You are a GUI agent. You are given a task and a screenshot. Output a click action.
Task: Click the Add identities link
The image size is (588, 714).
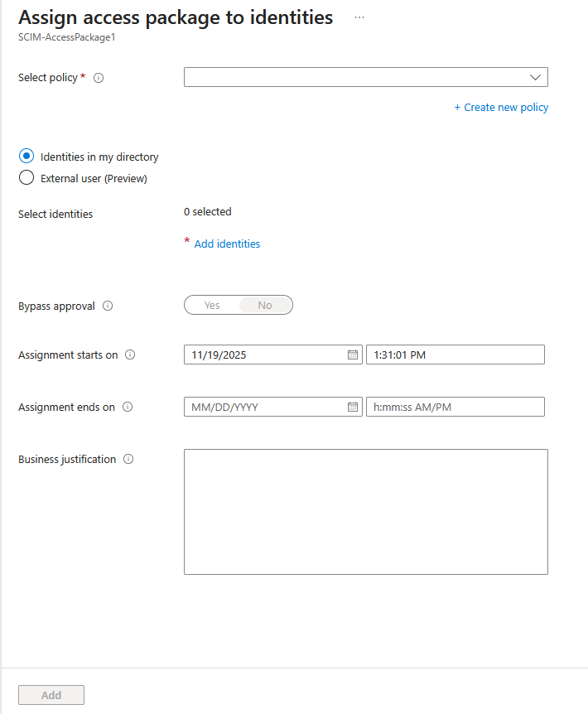(227, 244)
